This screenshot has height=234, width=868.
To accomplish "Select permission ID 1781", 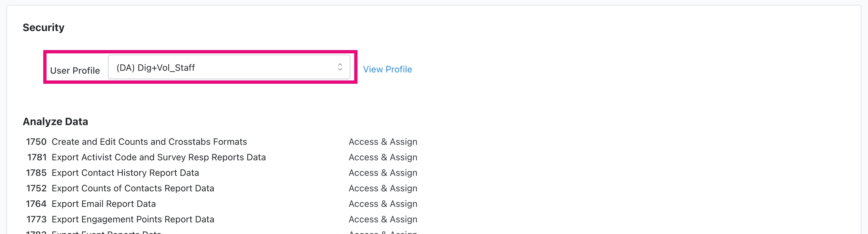I will [37, 157].
